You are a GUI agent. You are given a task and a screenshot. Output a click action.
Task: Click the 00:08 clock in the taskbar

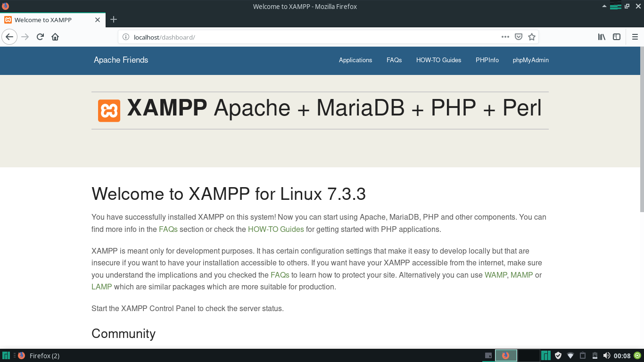tap(622, 356)
